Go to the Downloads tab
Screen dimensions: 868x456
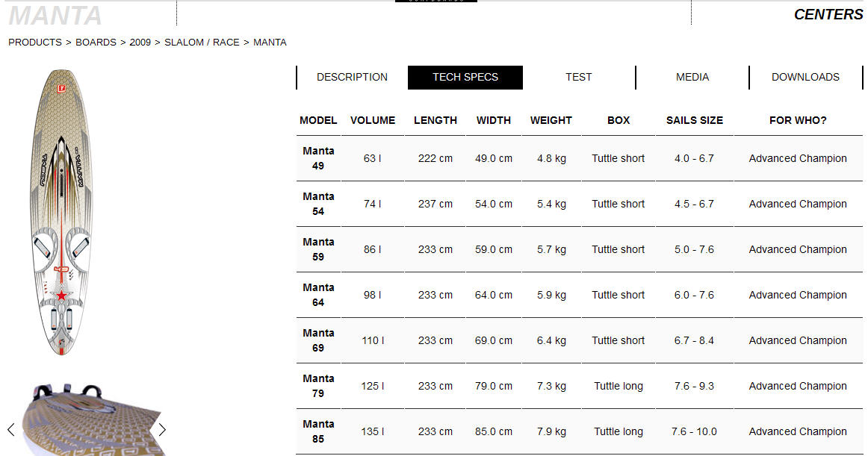805,78
